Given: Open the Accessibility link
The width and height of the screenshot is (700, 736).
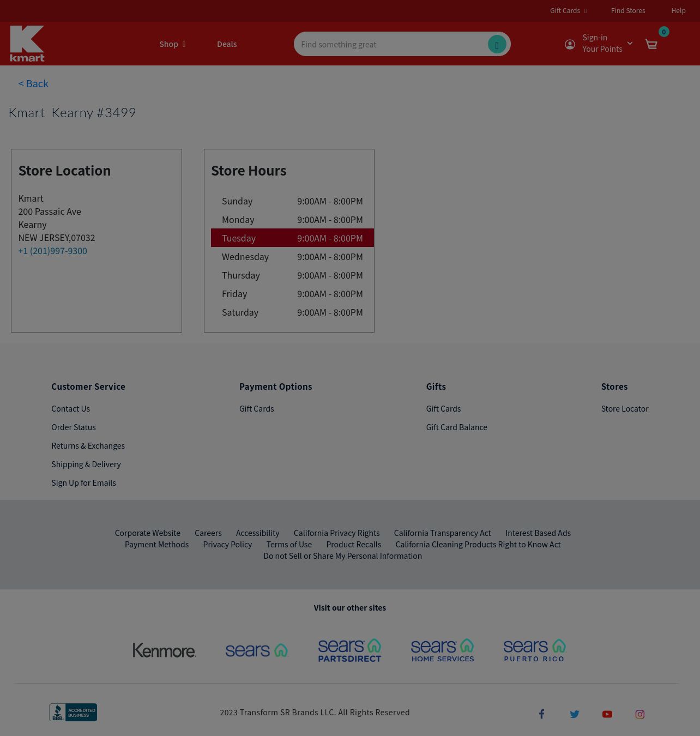Looking at the screenshot, I should (x=258, y=533).
